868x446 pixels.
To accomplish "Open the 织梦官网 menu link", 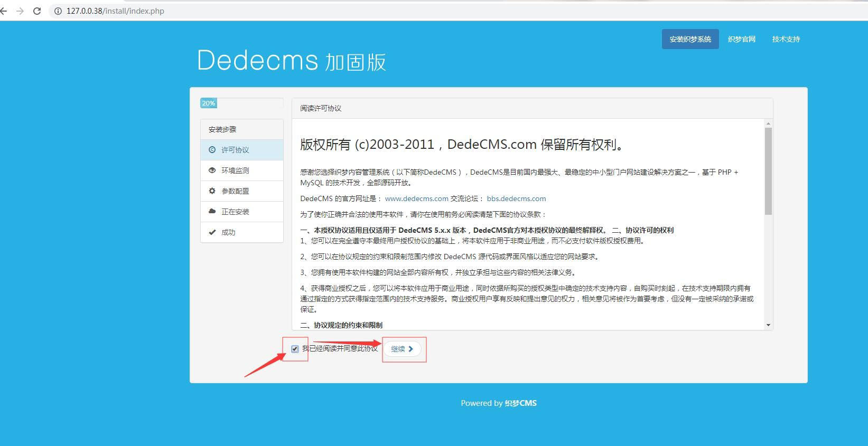I will click(x=741, y=39).
